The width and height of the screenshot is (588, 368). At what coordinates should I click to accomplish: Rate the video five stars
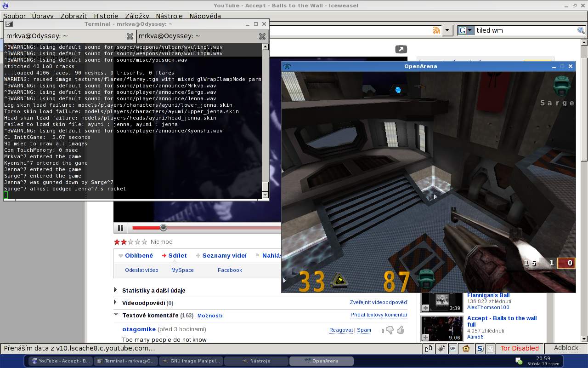[144, 242]
